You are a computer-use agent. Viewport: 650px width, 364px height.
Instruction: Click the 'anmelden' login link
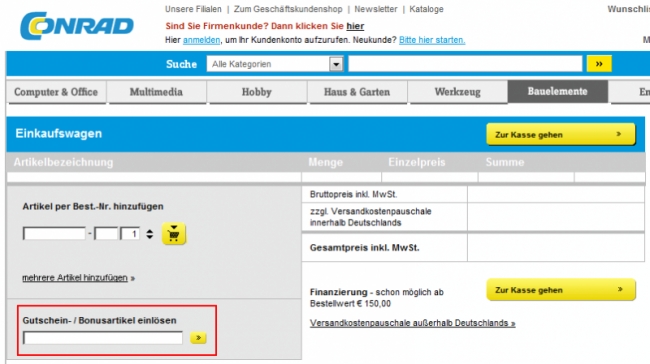pyautogui.click(x=201, y=40)
